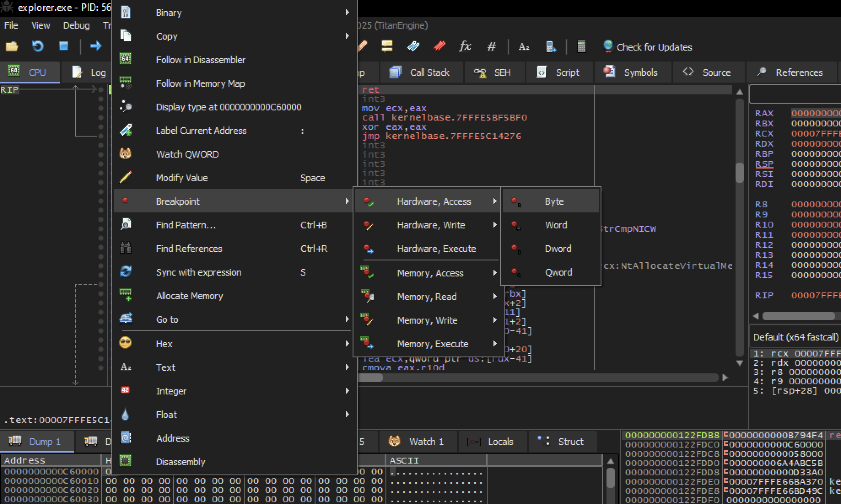Click the Allocate Memory icon
841x504 pixels.
(x=125, y=295)
